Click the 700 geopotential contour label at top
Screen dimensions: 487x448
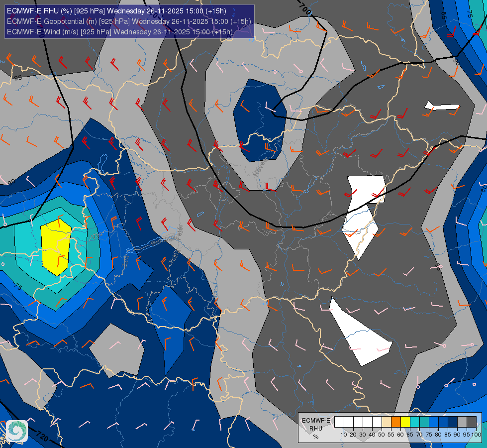tap(304, 8)
